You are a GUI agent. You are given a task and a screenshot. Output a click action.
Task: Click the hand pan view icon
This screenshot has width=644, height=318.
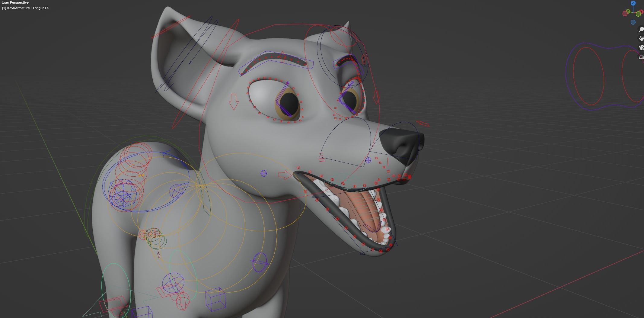[641, 38]
